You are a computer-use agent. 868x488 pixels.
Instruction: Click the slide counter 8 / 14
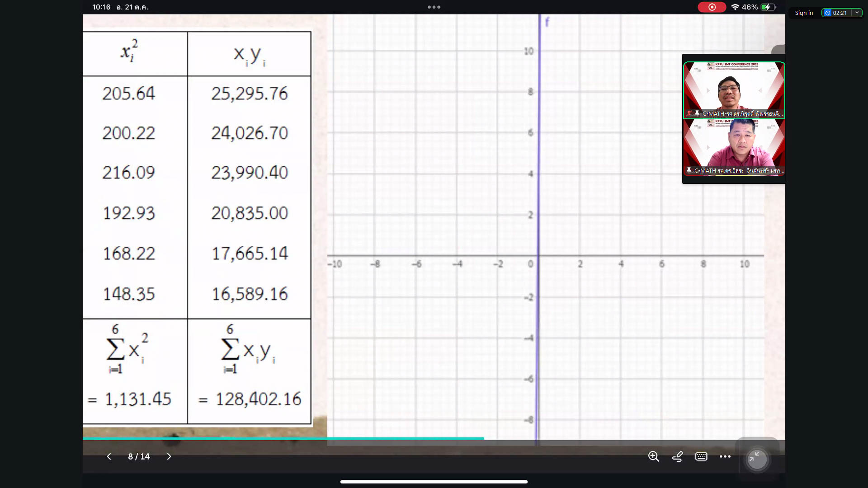coord(139,456)
